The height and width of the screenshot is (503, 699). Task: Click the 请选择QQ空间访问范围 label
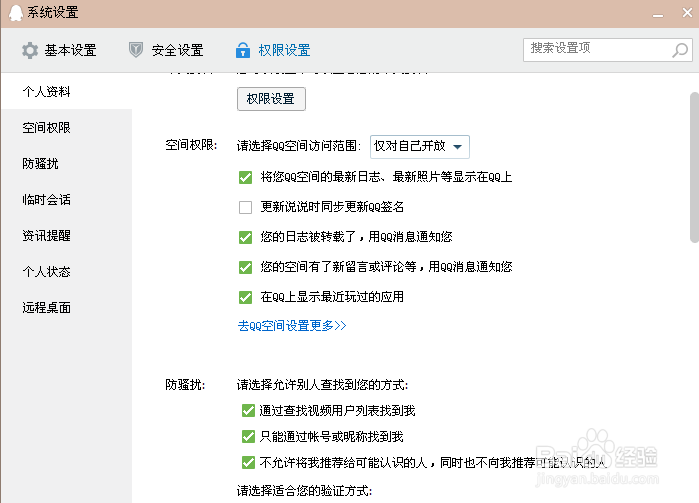(299, 146)
